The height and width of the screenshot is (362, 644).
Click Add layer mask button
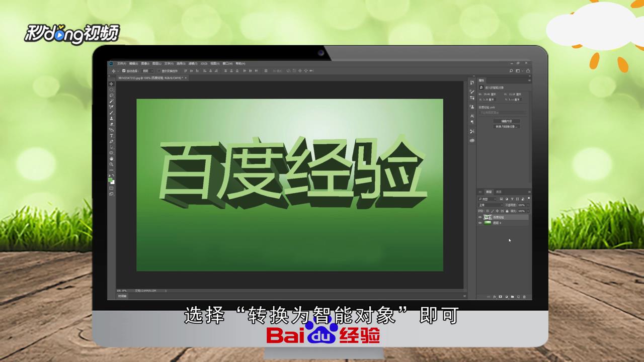point(501,297)
